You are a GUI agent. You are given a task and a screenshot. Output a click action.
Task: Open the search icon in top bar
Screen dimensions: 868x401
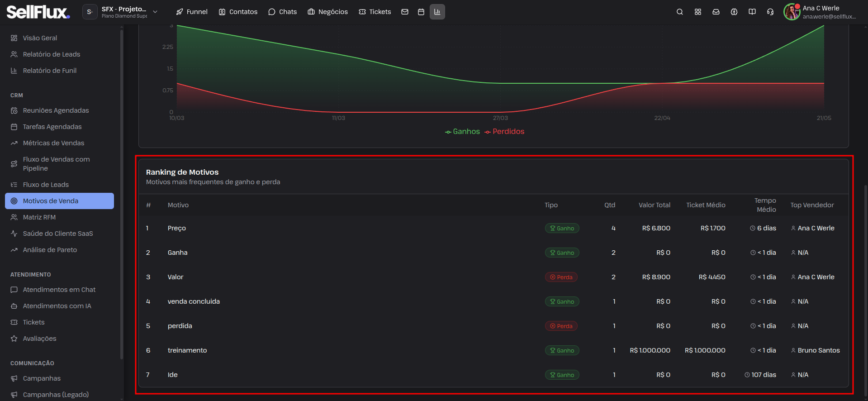pyautogui.click(x=679, y=12)
